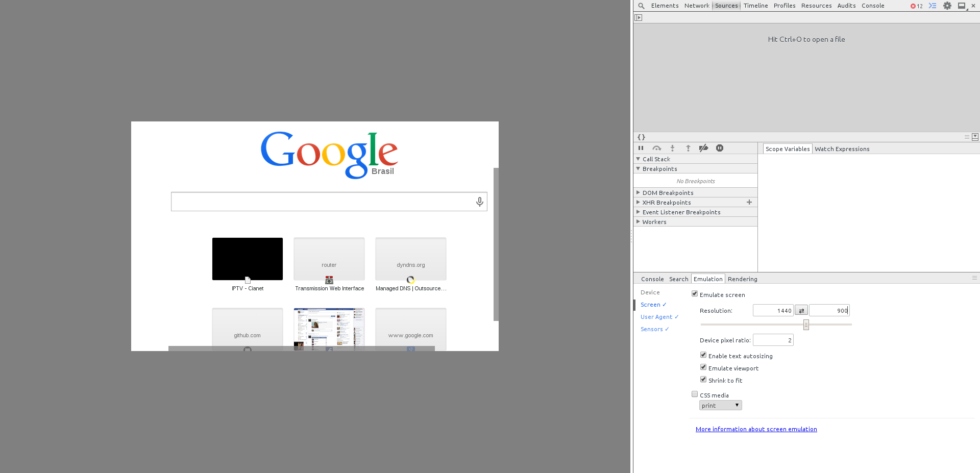Click the IPTV - Cianet favicon
This screenshot has width=980, height=473.
click(248, 280)
